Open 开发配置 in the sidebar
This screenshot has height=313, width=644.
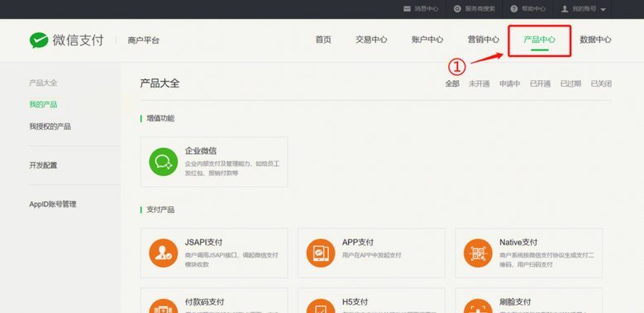click(43, 165)
